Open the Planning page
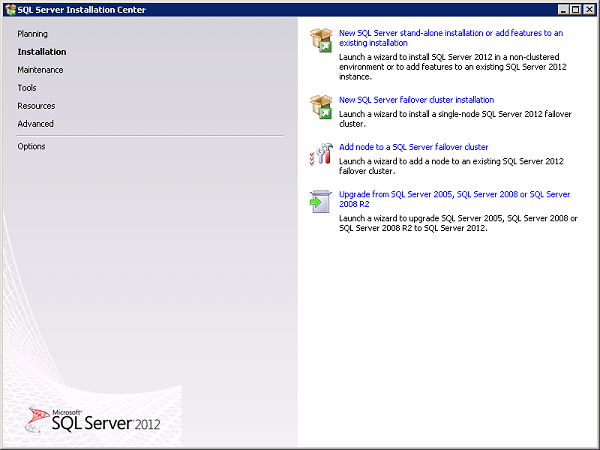Screen dimensions: 600x450 (x=33, y=34)
